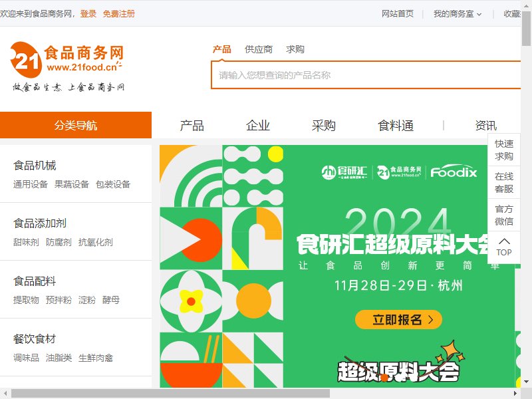Image resolution: width=532 pixels, height=399 pixels.
Task: Click the 食研汇 logo on banner
Action: point(344,172)
